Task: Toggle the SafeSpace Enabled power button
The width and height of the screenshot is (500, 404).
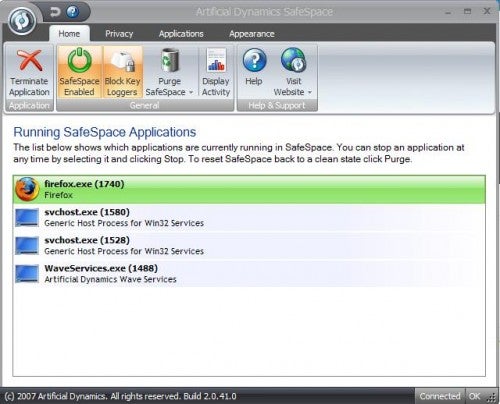Action: (79, 71)
